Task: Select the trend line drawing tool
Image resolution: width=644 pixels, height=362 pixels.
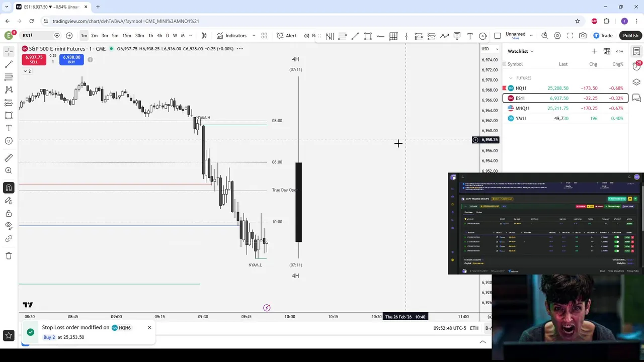Action: pos(9,64)
